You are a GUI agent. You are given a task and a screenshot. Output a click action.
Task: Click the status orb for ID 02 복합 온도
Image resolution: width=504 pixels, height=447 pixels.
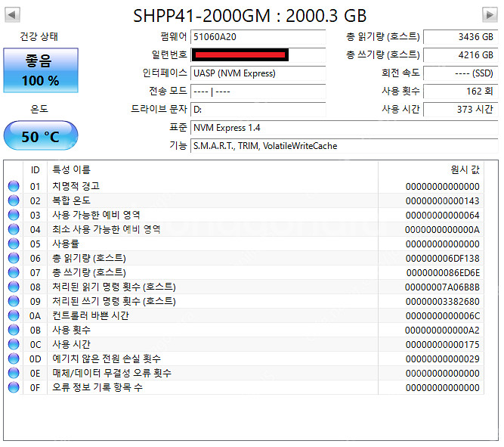pyautogui.click(x=14, y=200)
